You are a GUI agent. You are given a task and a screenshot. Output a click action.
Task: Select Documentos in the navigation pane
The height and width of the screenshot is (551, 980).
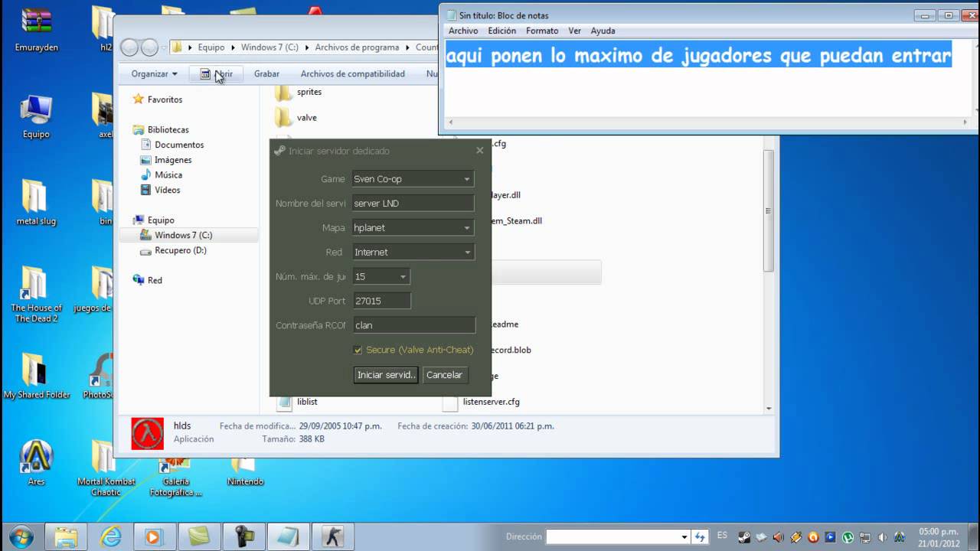[172, 145]
